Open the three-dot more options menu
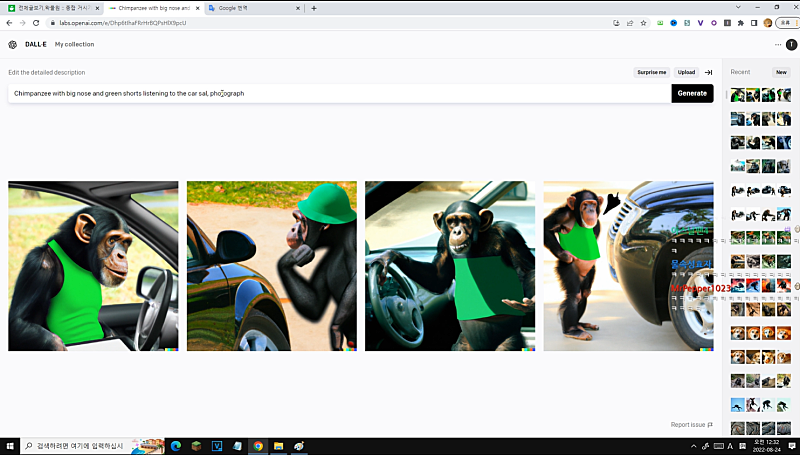This screenshot has width=800, height=455. pyautogui.click(x=778, y=45)
